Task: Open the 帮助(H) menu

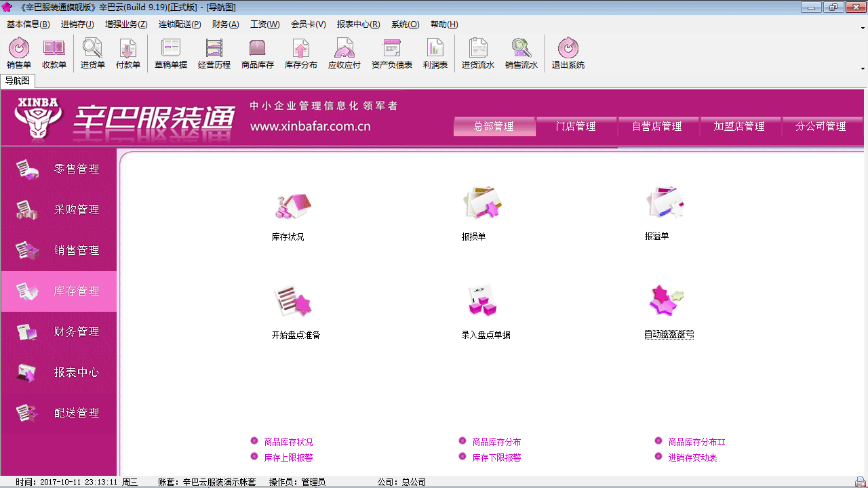Action: [444, 24]
